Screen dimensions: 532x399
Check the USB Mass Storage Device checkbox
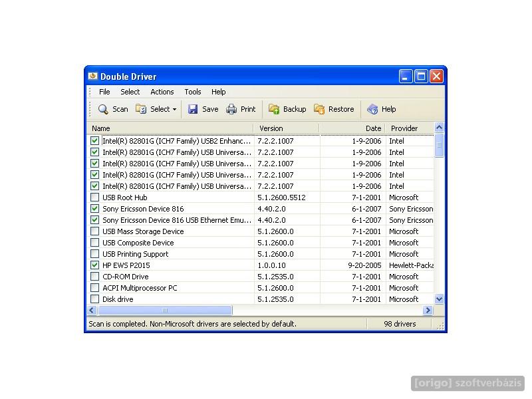[x=95, y=231]
